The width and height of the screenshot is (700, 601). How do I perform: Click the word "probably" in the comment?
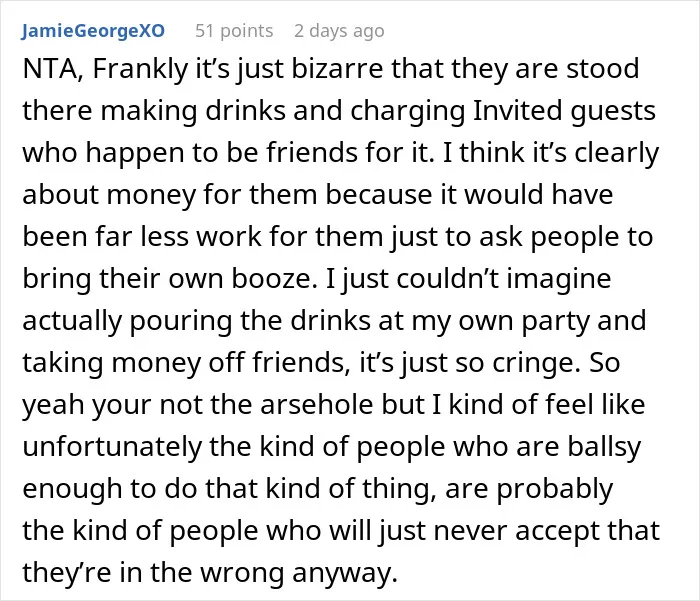click(555, 488)
